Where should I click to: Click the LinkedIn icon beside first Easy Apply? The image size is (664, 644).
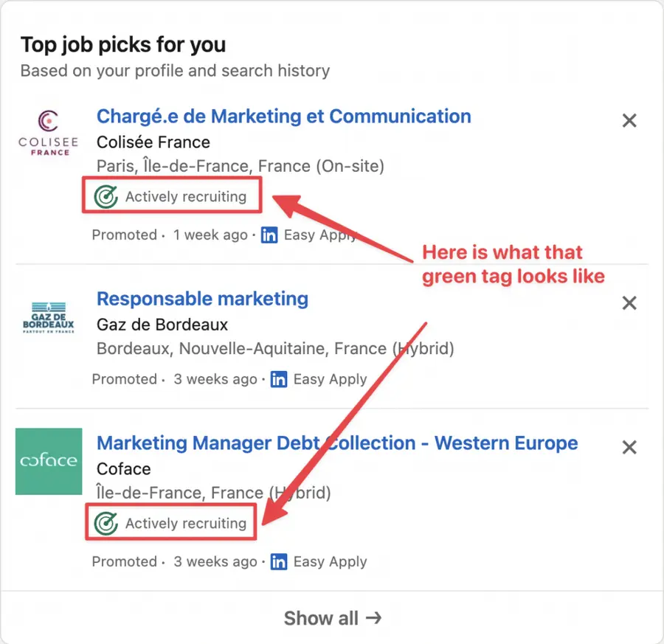269,235
